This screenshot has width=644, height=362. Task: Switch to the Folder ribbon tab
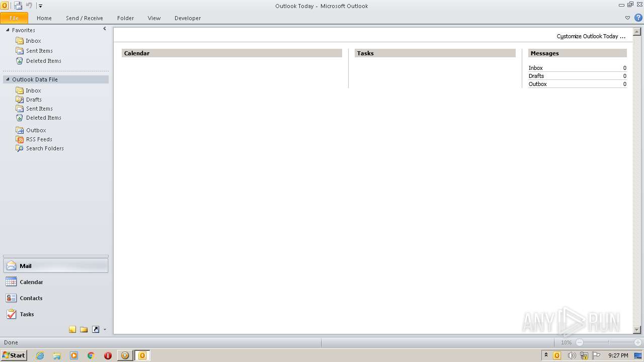(126, 18)
